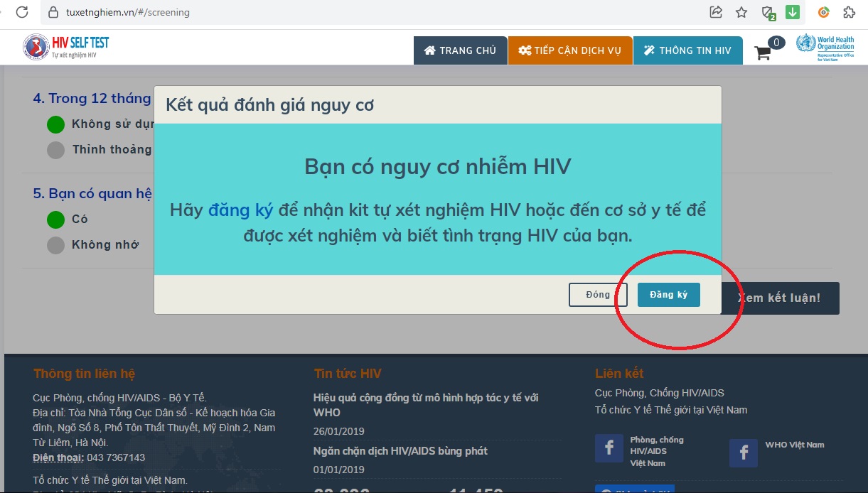Click the HIV Self Test logo
This screenshot has height=493, width=868.
pyautogui.click(x=66, y=47)
